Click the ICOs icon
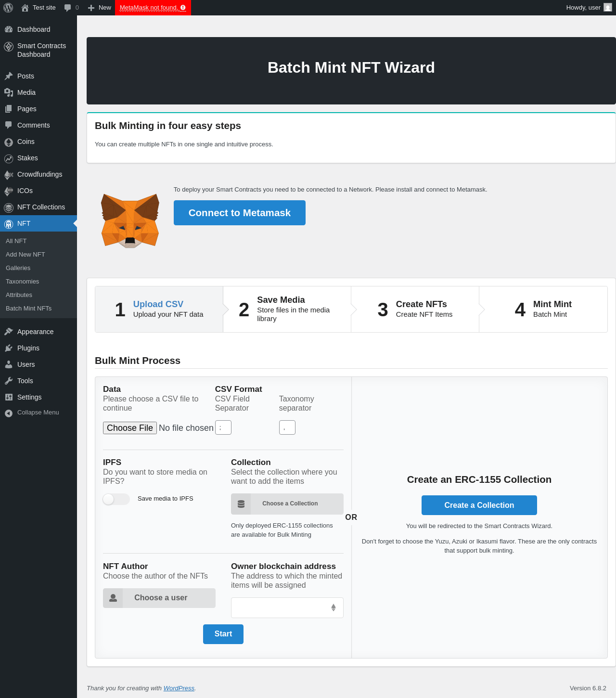This screenshot has width=616, height=698. (x=9, y=191)
